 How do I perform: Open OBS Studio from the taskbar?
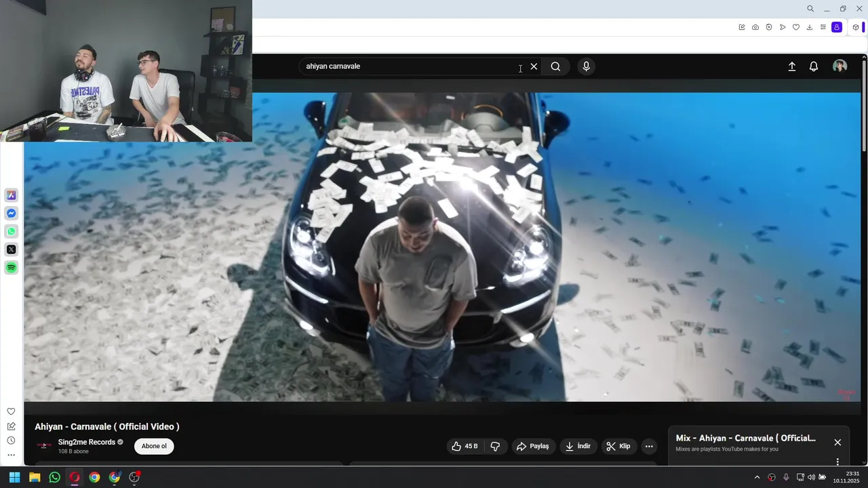point(134,477)
